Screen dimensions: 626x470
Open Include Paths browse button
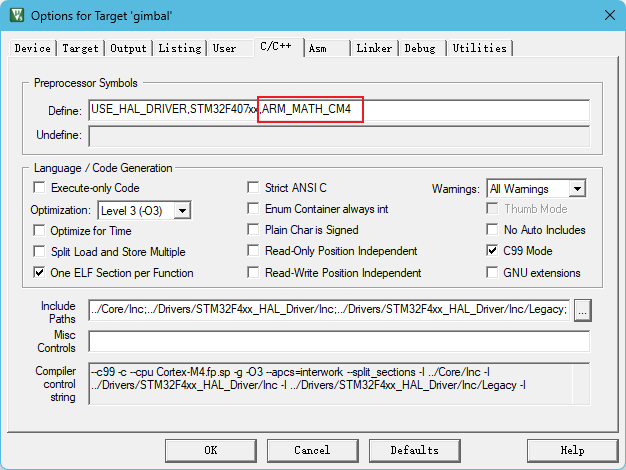click(x=582, y=310)
